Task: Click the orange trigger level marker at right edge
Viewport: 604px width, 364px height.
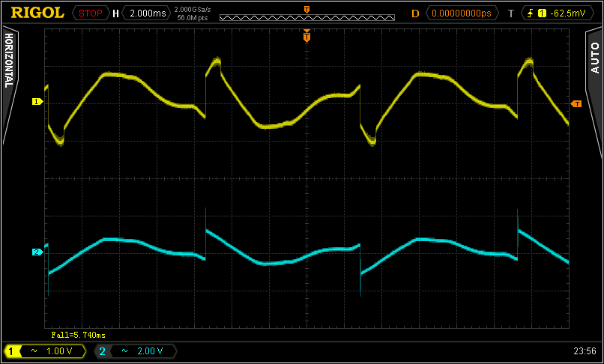Action: tap(576, 104)
